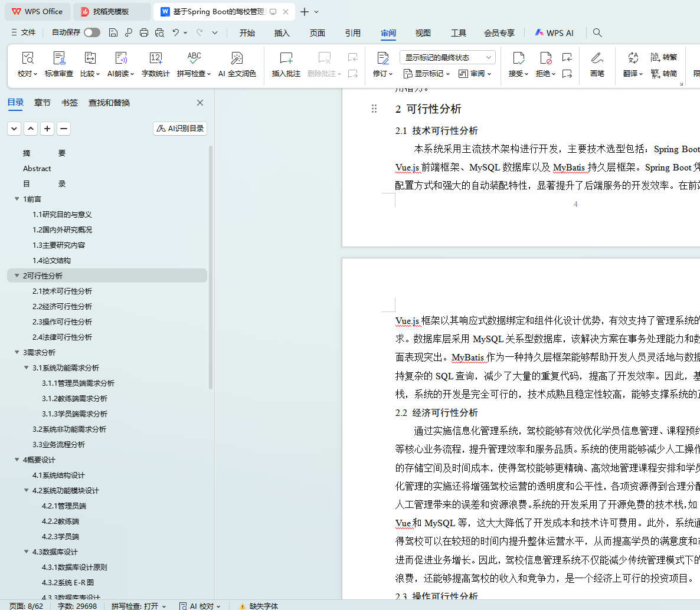Switch to the 视图 (View) ribbon tab
The width and height of the screenshot is (700, 610).
pyautogui.click(x=423, y=33)
